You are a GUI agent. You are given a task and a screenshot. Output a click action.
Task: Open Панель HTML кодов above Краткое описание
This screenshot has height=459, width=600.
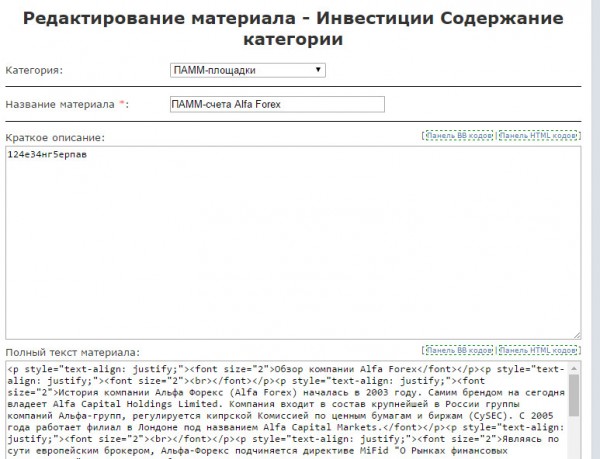(538, 135)
